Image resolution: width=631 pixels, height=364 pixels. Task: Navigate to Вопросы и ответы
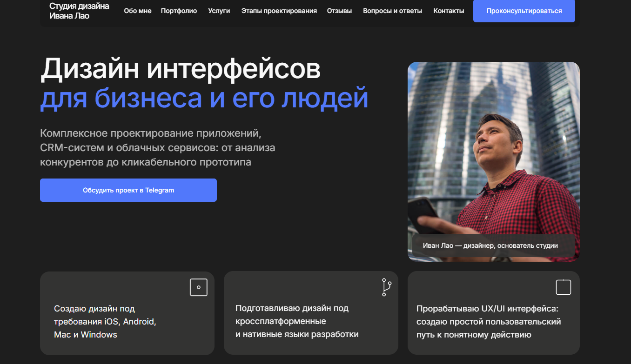coord(392,10)
